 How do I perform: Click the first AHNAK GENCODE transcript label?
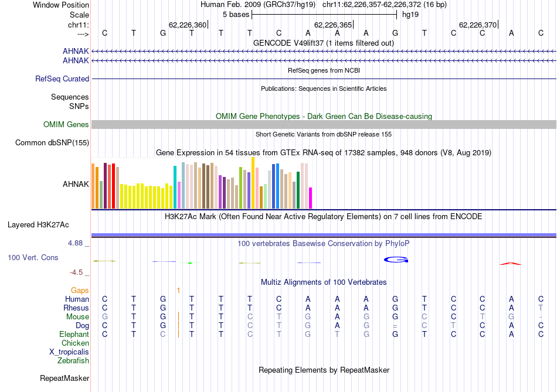[x=76, y=51]
